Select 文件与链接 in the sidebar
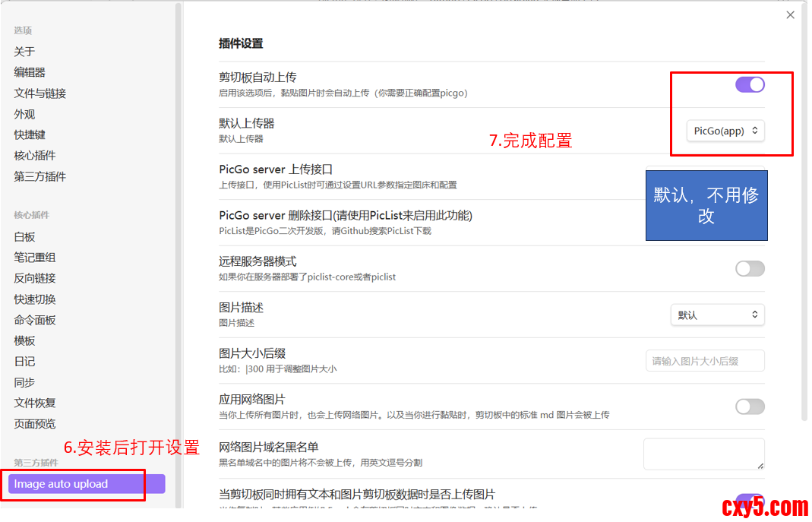Screen dimensions: 812x522 (x=40, y=93)
